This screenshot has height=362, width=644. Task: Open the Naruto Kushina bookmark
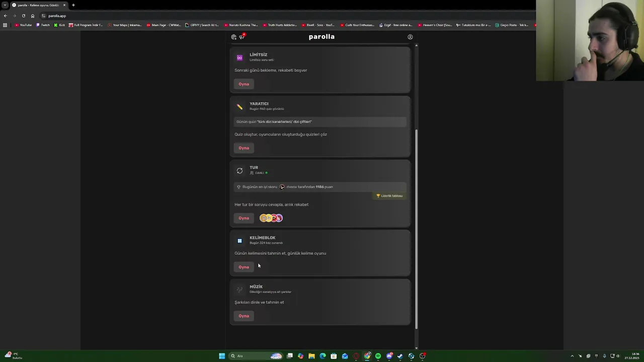coord(241,25)
